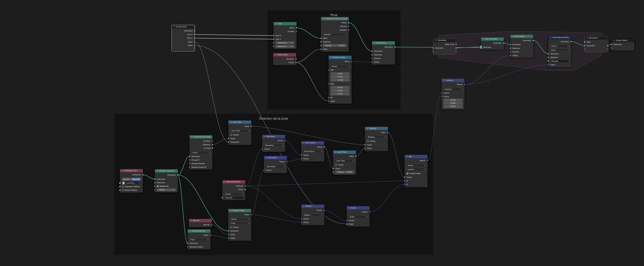Image resolution: width=644 pixels, height=266 pixels.
Task: Click the Depth 0 value field
Action: tap(166, 190)
